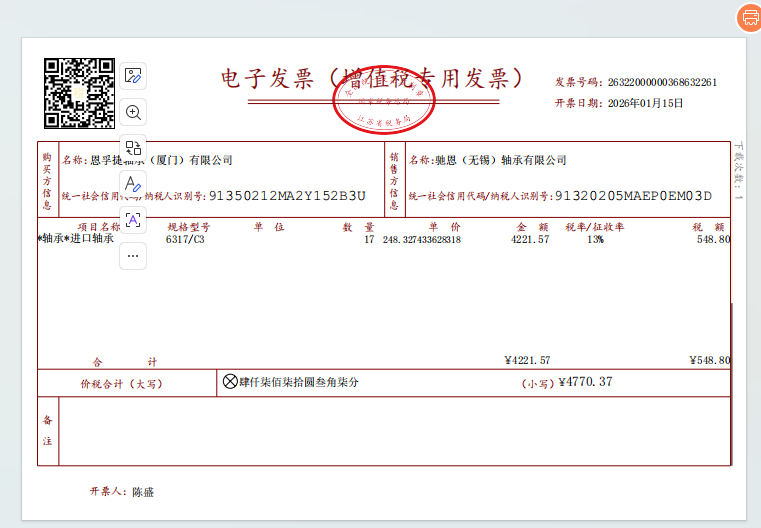Image resolution: width=761 pixels, height=528 pixels.
Task: Click the seller tax ID 91320205MAEP0EM03D
Action: (x=633, y=196)
